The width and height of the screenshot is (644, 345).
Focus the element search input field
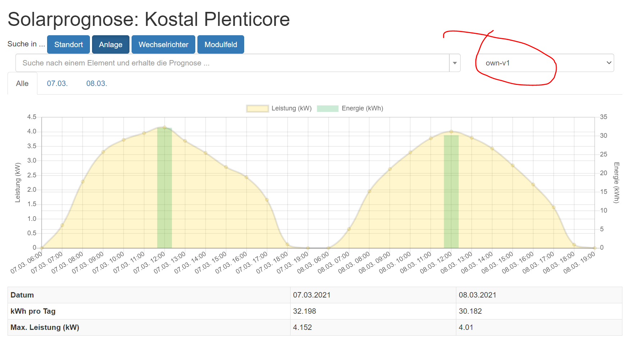pos(232,63)
